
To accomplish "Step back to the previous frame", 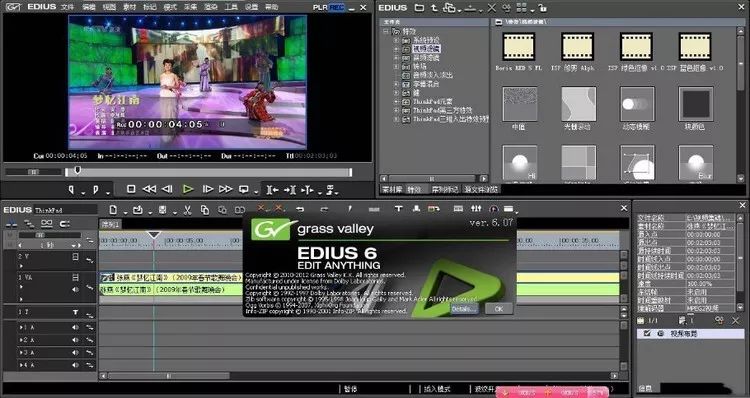I will coord(167,189).
